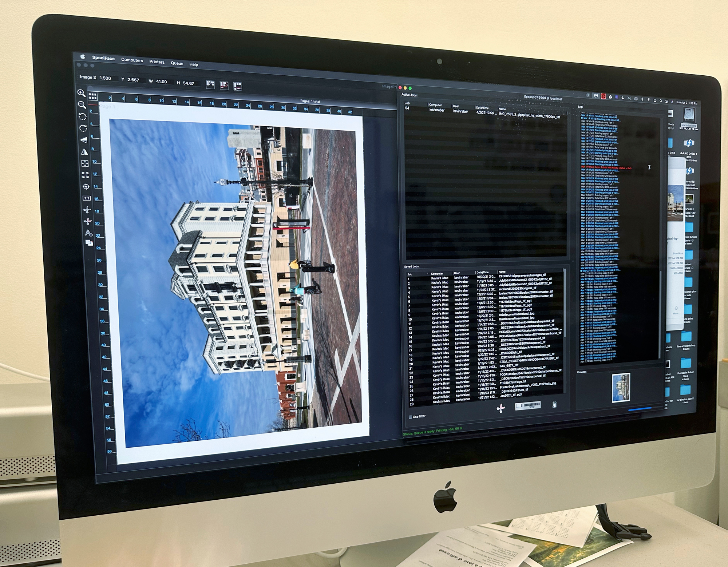Set the 1:1 scale icon

click(87, 198)
